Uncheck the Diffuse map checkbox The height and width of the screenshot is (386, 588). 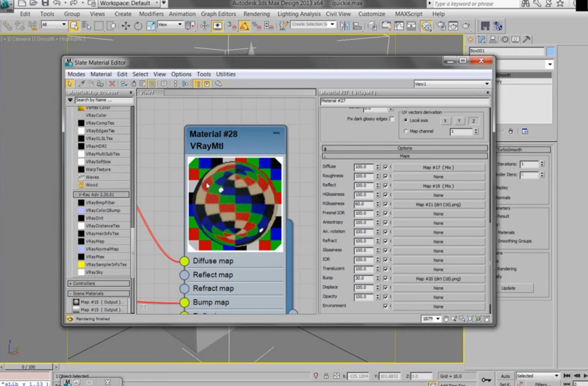click(385, 167)
